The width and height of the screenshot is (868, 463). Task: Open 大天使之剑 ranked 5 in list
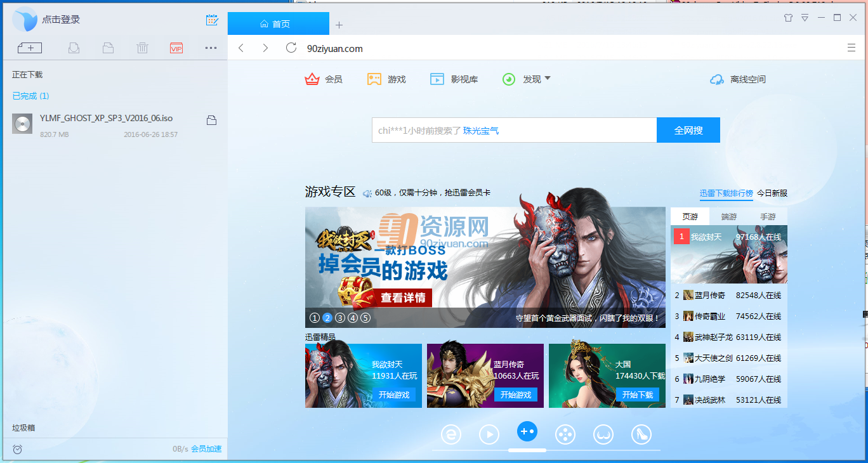point(729,358)
